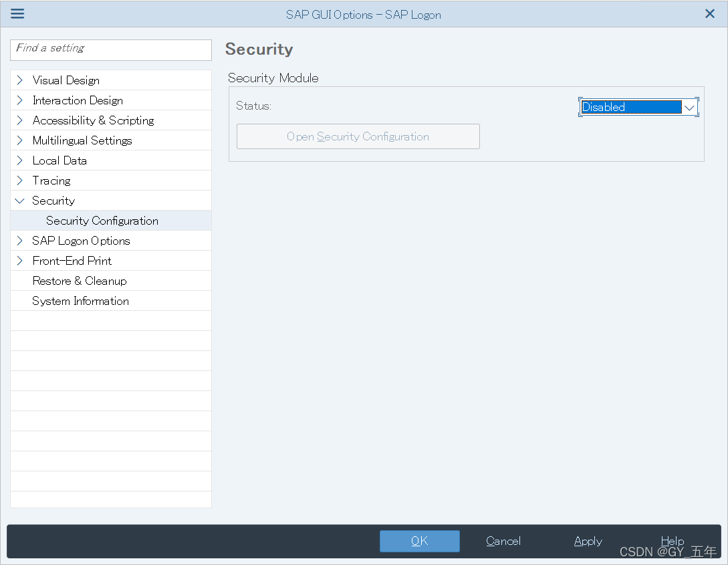Expand the Front-End Print chevron
Image resolution: width=728 pixels, height=565 pixels.
19,261
